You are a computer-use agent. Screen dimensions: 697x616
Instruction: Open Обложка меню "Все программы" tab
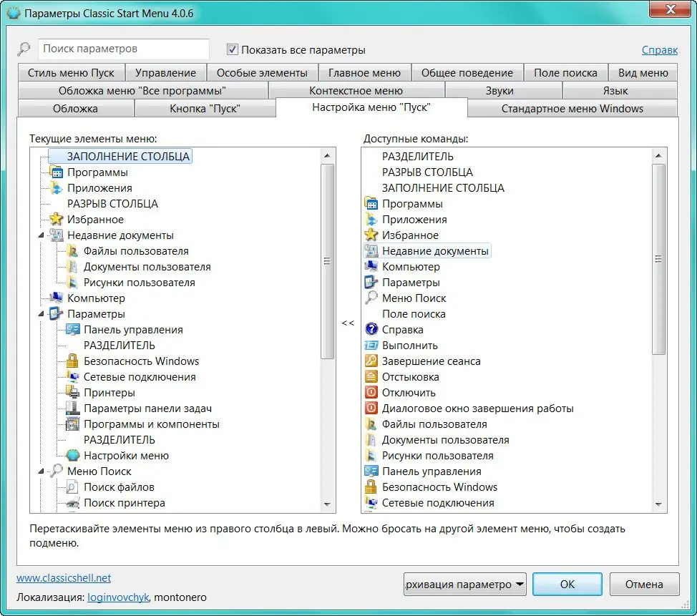[142, 91]
